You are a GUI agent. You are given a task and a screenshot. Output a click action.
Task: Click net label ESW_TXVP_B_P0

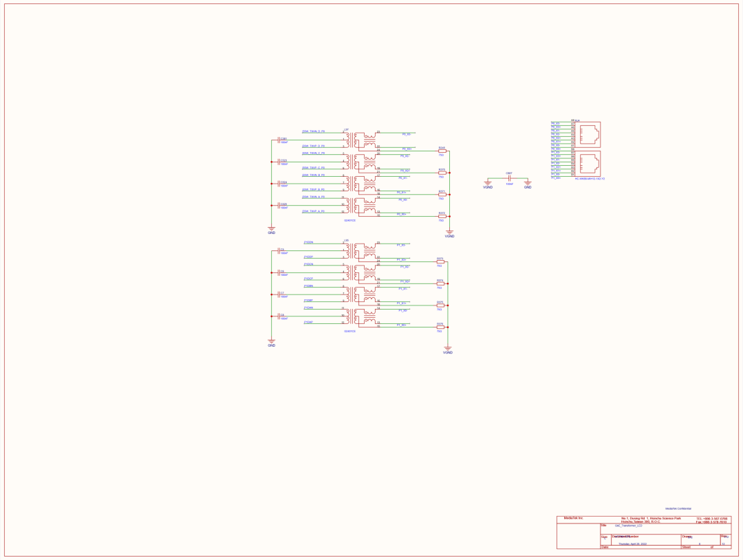point(313,189)
